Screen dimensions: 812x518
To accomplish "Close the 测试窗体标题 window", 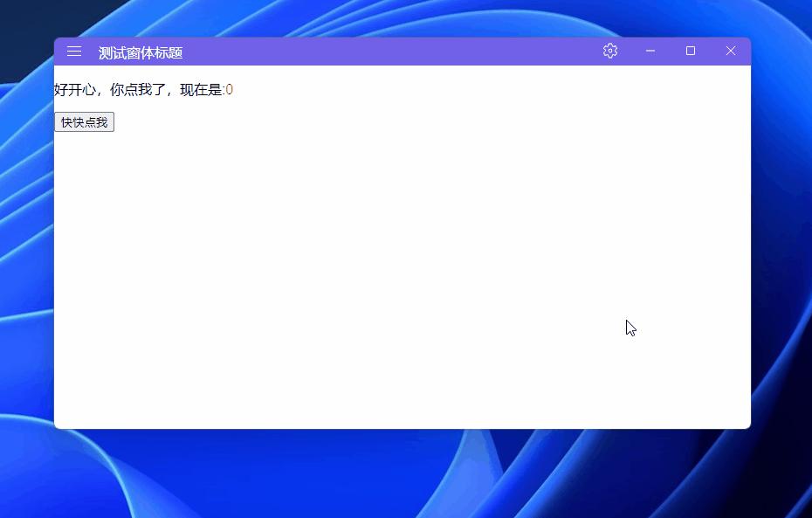I will 730,51.
